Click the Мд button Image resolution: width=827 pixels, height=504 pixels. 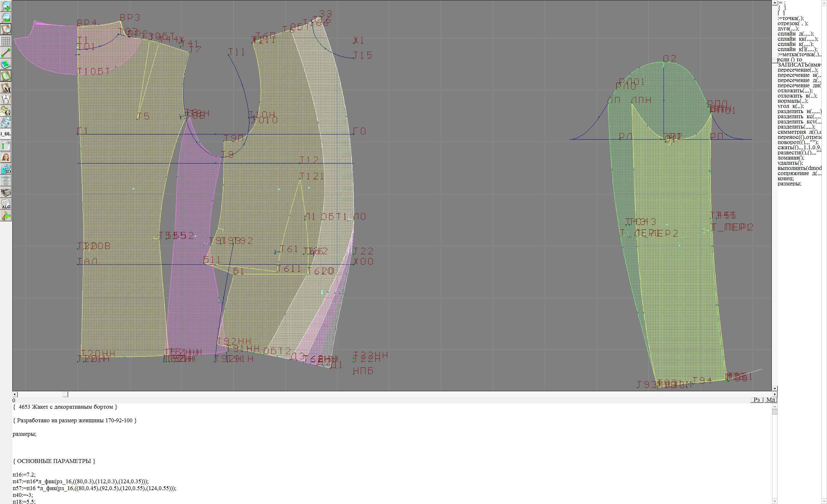pos(770,399)
